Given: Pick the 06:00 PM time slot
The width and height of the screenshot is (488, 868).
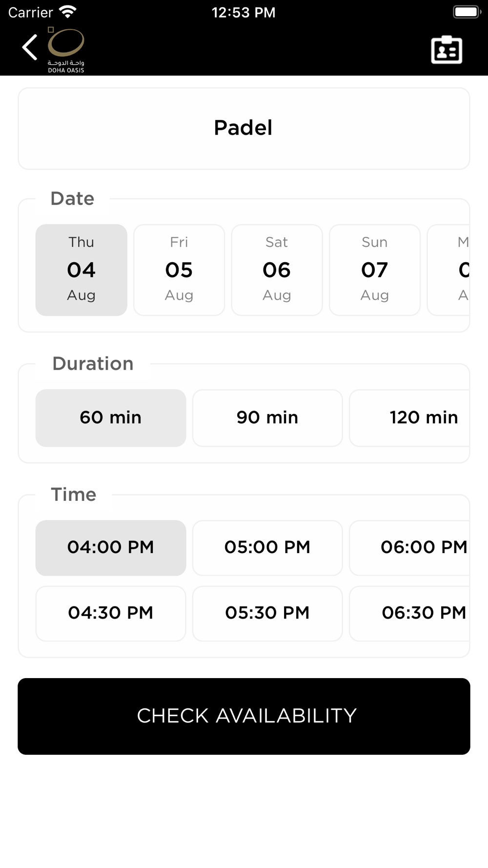Looking at the screenshot, I should pyautogui.click(x=410, y=548).
